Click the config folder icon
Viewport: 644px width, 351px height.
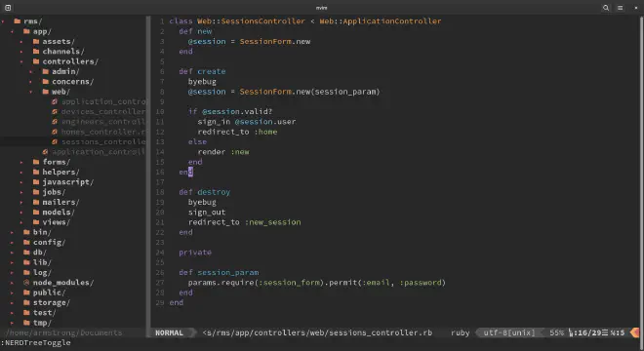point(26,242)
